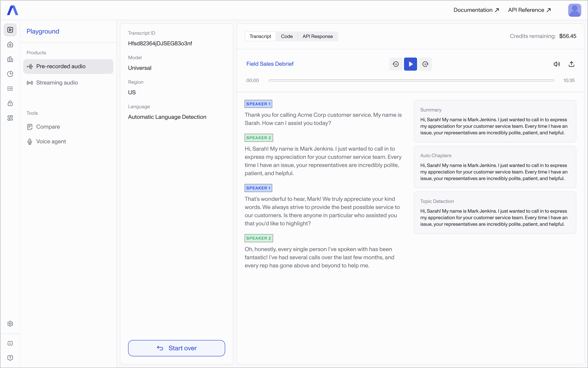Open the user profile avatar
The image size is (588, 368).
click(574, 10)
